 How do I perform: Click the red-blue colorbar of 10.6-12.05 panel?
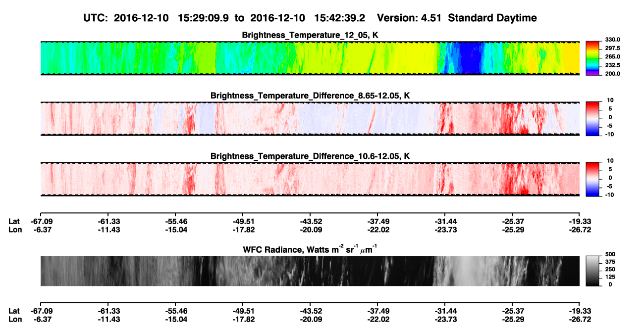click(592, 179)
